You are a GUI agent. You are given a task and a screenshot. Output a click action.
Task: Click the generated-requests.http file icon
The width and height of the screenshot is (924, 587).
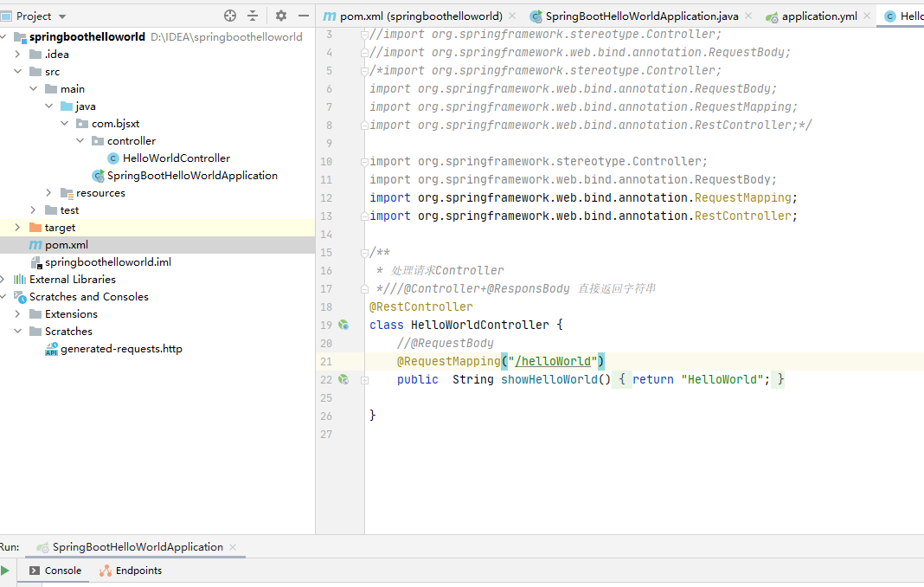(51, 349)
